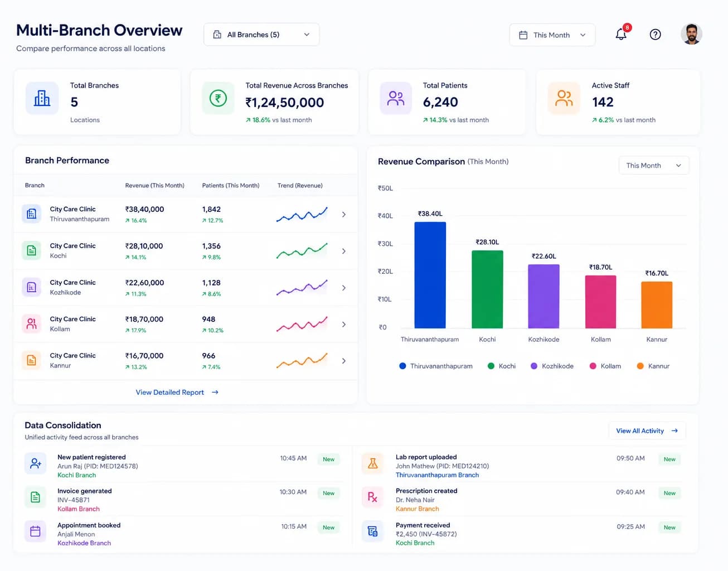This screenshot has height=571, width=728.
Task: Click the building icon in All Branches selector
Action: pos(217,35)
